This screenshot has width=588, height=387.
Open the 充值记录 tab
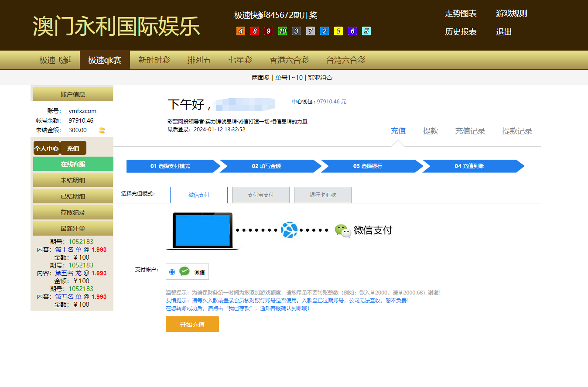[x=470, y=131]
